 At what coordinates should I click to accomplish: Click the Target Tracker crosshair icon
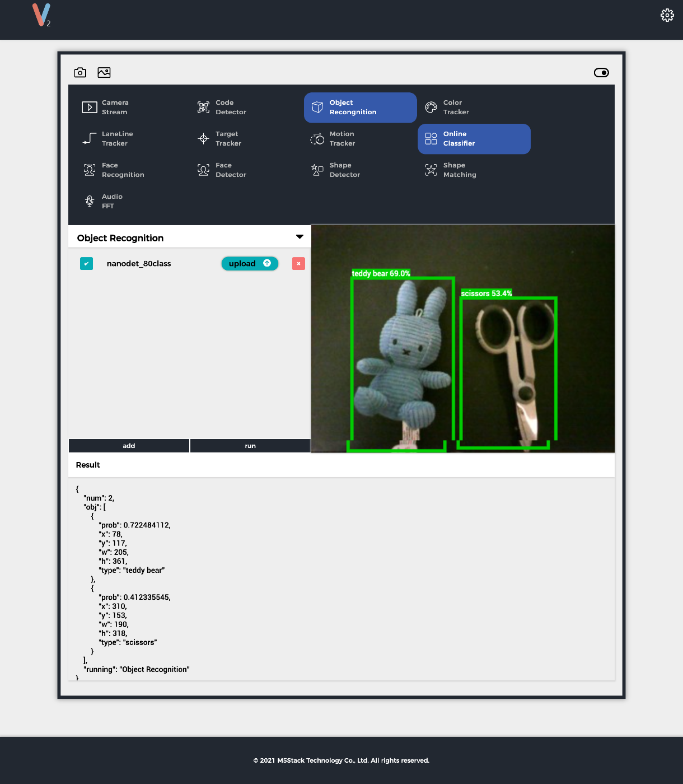click(204, 139)
